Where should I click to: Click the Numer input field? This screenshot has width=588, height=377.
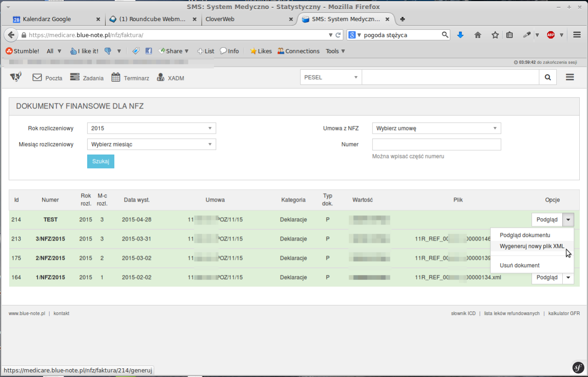pyautogui.click(x=436, y=144)
